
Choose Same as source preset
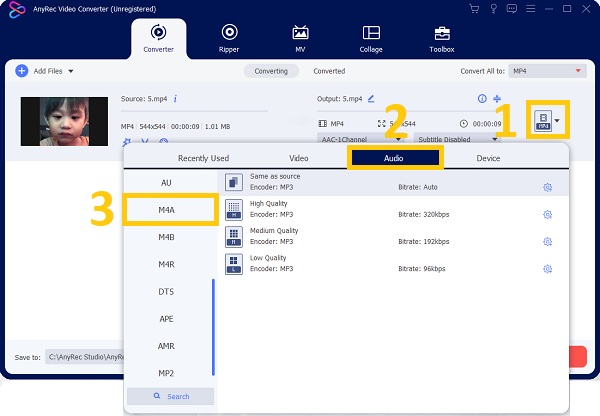point(394,182)
